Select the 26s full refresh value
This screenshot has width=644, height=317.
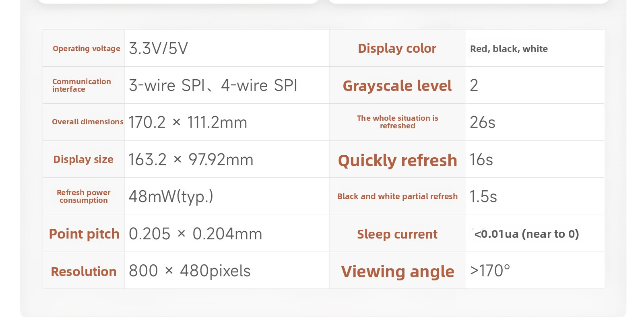click(483, 122)
